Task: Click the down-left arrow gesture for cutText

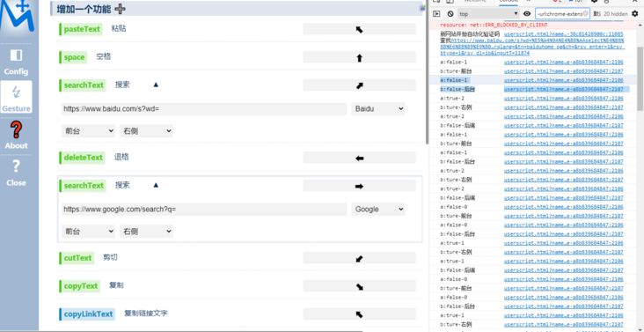Action: (359, 258)
